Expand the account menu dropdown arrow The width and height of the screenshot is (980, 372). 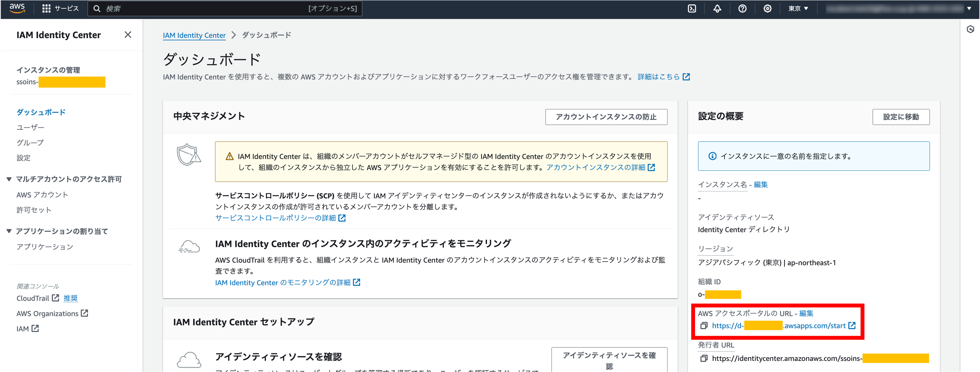pyautogui.click(x=969, y=8)
